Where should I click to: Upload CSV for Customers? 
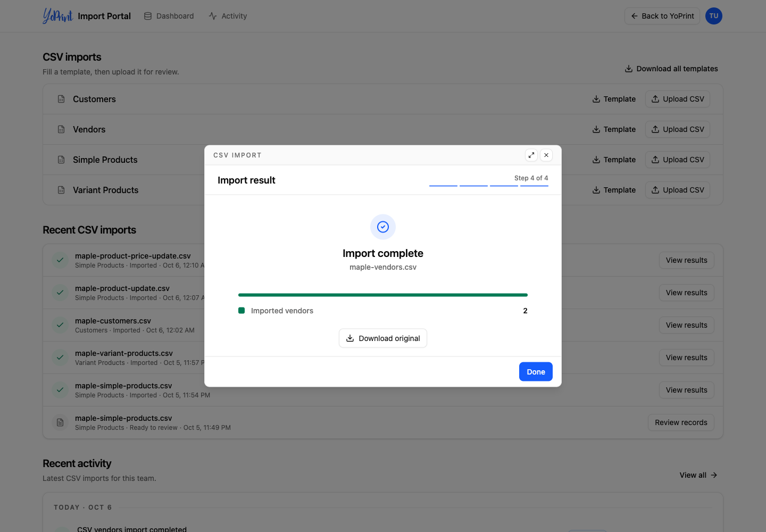pyautogui.click(x=678, y=99)
